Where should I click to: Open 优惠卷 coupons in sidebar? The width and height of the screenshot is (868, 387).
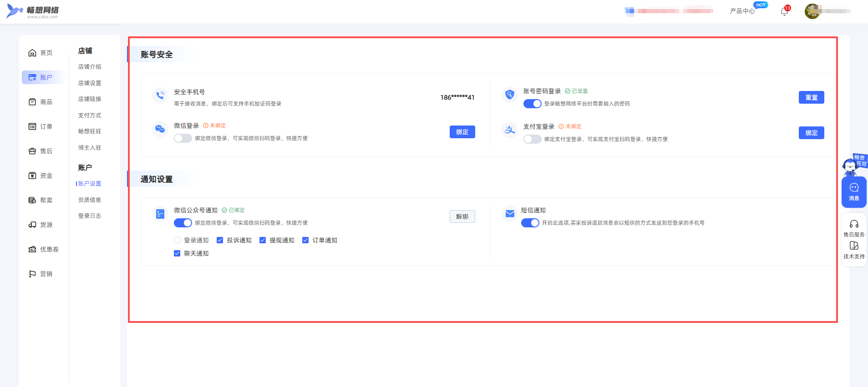coord(44,249)
